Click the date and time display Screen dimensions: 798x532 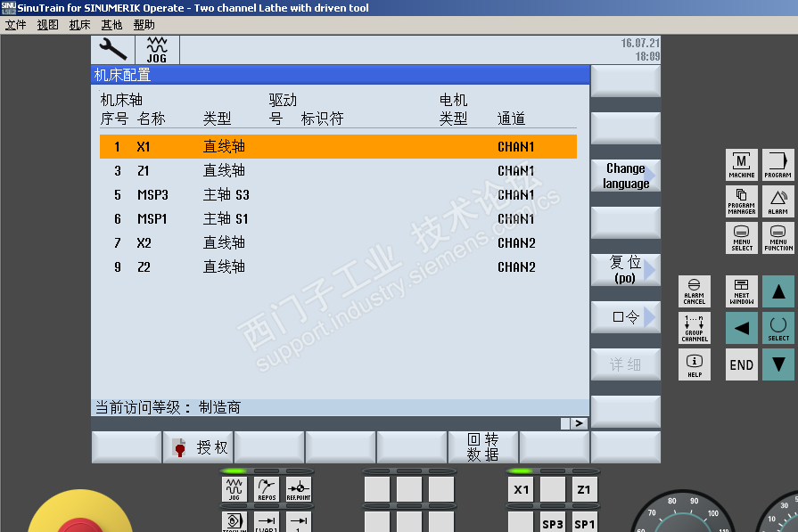640,49
